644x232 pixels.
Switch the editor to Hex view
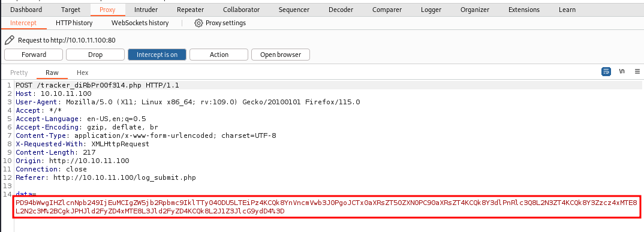pyautogui.click(x=83, y=73)
